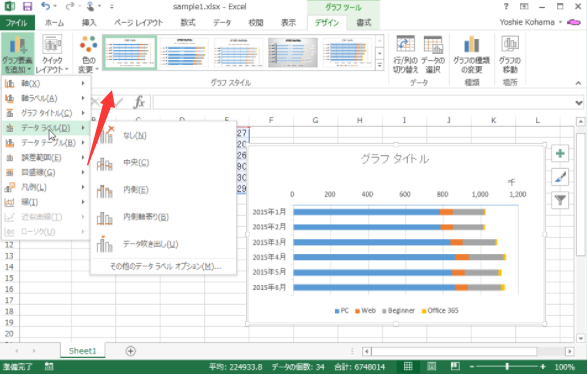Expand the Change Colors (色の変更) dropdown
The image size is (587, 376).
[88, 55]
